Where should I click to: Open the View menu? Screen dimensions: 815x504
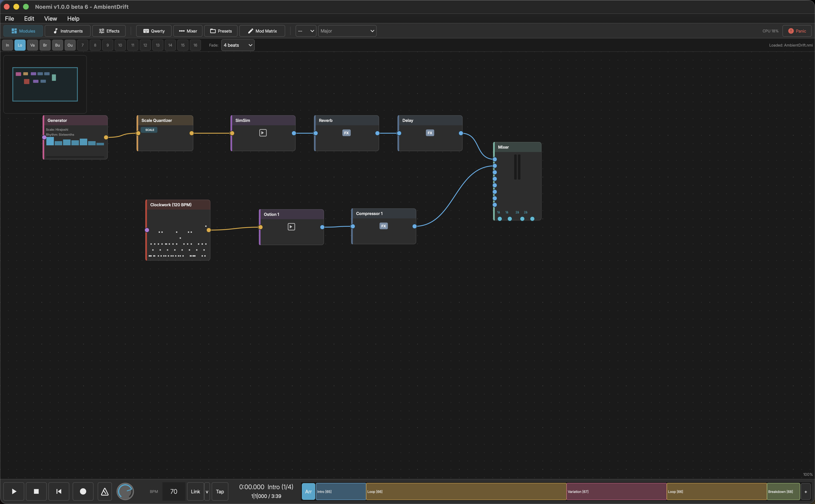(x=50, y=19)
